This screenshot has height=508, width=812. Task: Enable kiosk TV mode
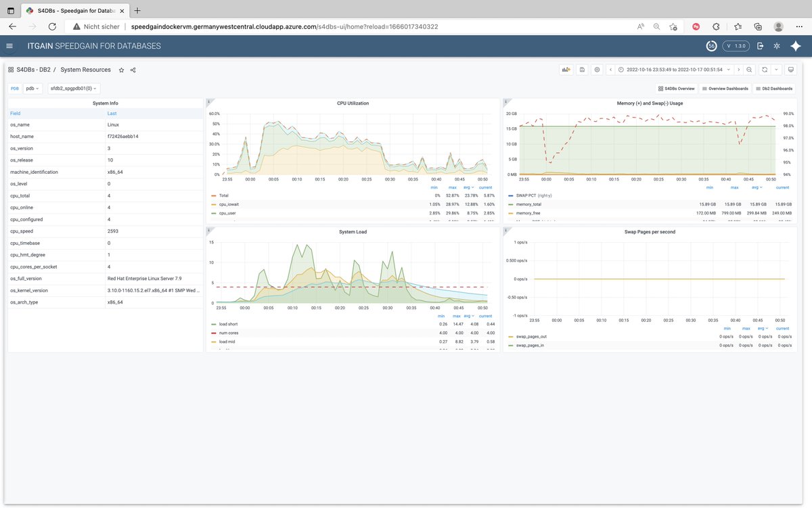(791, 69)
